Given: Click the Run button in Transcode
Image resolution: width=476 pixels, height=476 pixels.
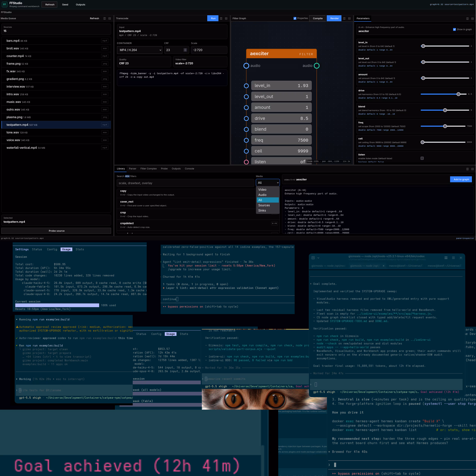Looking at the screenshot, I should 213,18.
